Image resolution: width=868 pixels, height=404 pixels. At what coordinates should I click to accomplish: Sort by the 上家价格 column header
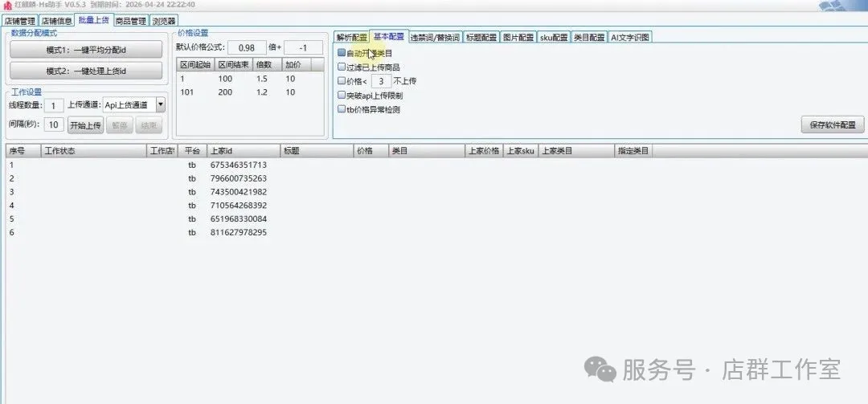pos(484,150)
